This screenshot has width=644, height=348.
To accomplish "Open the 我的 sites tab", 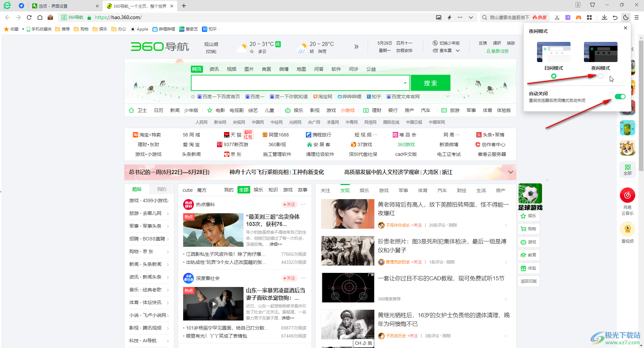I will pos(162,189).
